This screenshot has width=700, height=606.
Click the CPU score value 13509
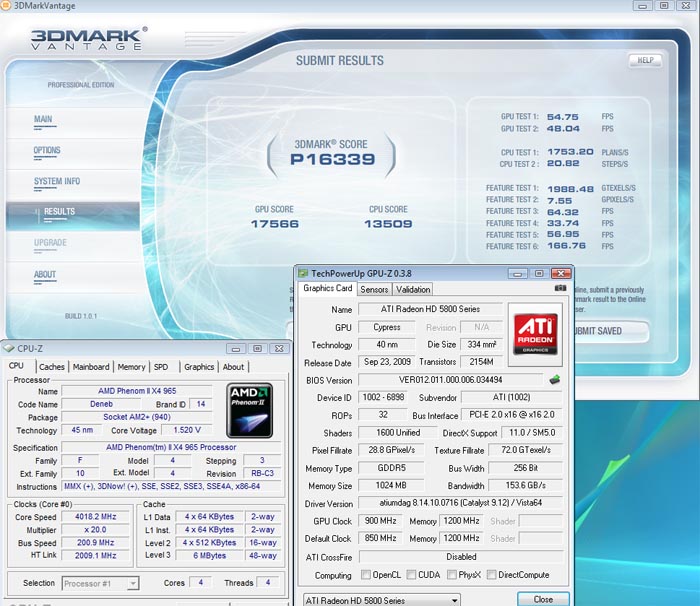(x=388, y=224)
